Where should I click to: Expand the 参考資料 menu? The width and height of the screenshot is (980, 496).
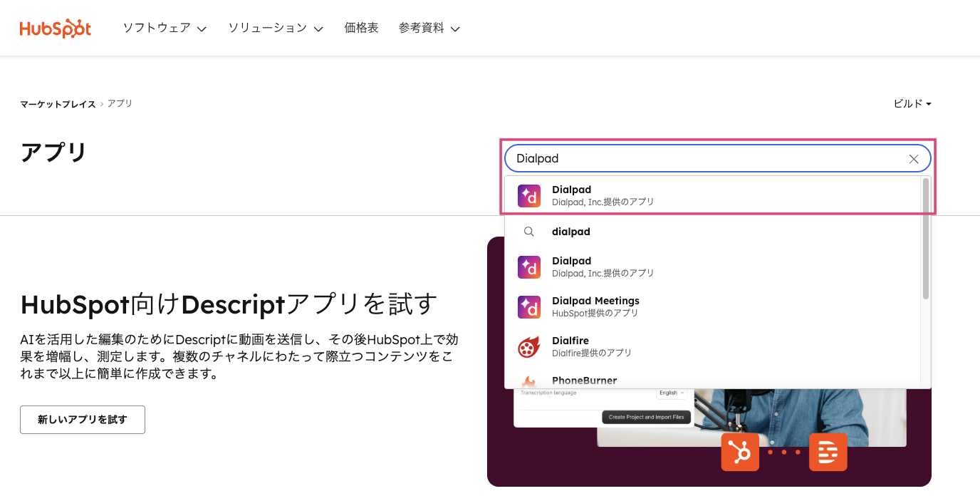[x=429, y=29]
